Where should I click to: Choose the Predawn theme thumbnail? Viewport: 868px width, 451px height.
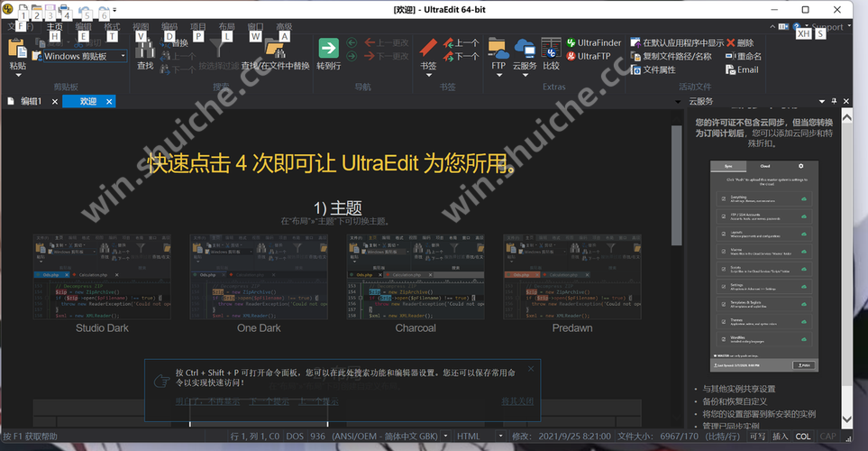coord(572,277)
